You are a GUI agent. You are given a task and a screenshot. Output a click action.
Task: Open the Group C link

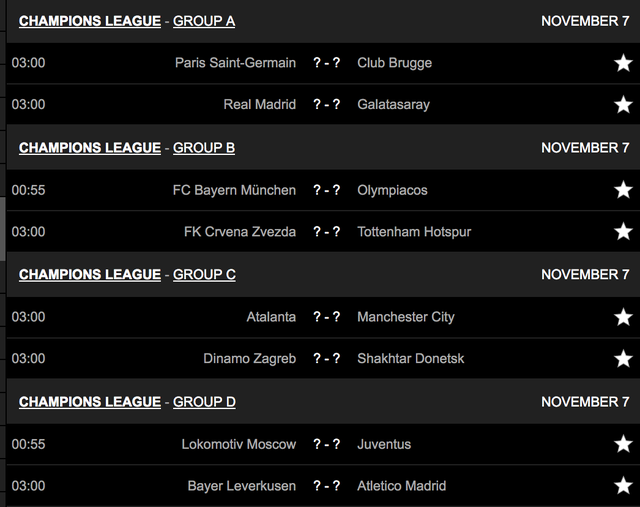coord(204,275)
